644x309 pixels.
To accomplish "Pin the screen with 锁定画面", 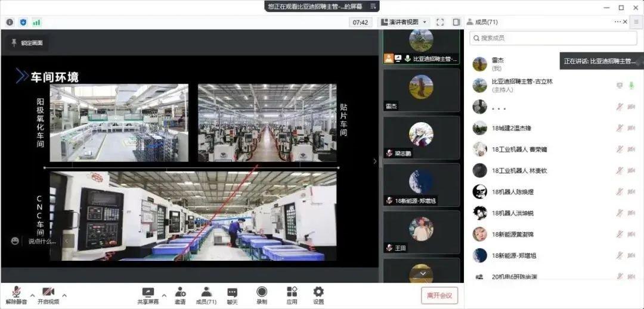I will (x=27, y=43).
